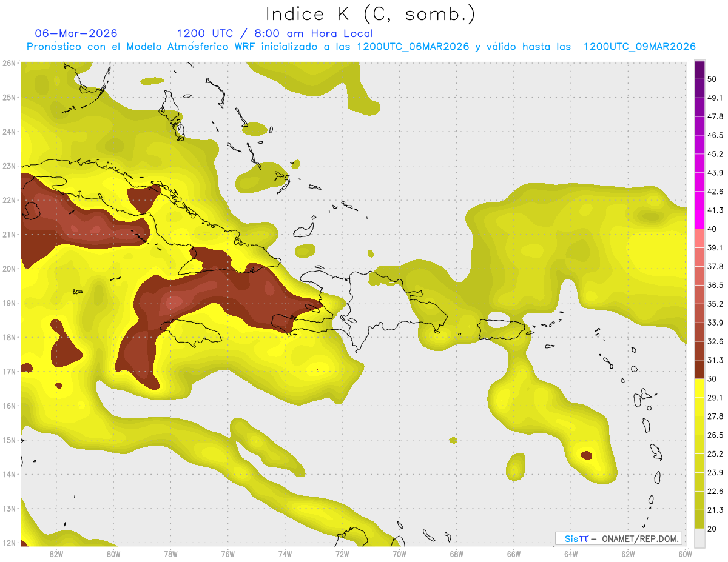Select the "06-Mar-2026" date text

click(x=76, y=33)
